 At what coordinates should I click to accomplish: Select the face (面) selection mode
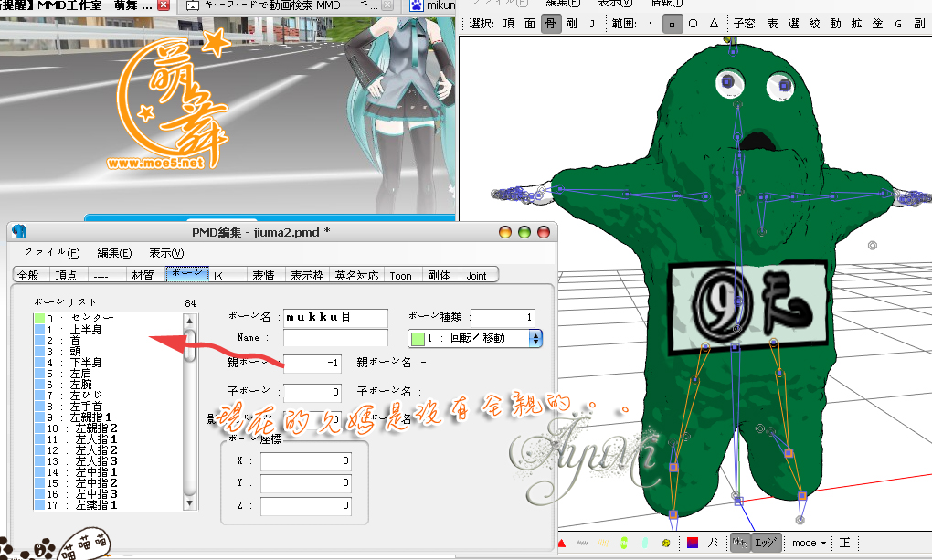(x=530, y=24)
